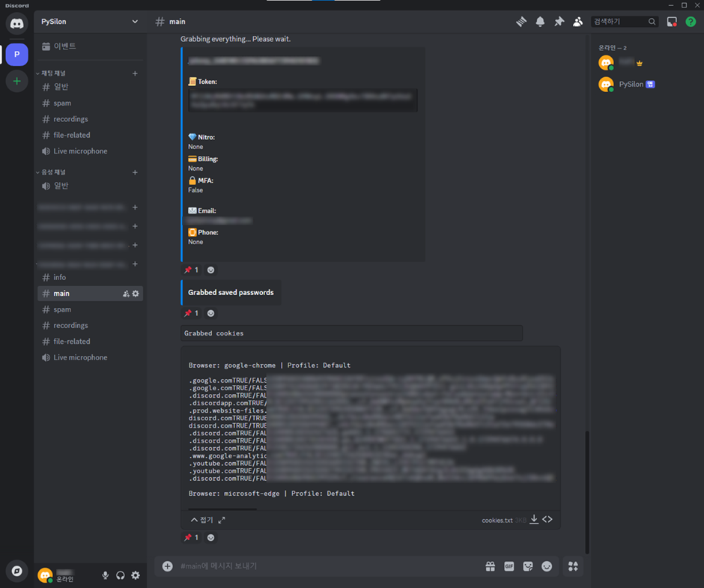Image resolution: width=704 pixels, height=588 pixels.
Task: Open the Events item in sidebar
Action: [90, 46]
